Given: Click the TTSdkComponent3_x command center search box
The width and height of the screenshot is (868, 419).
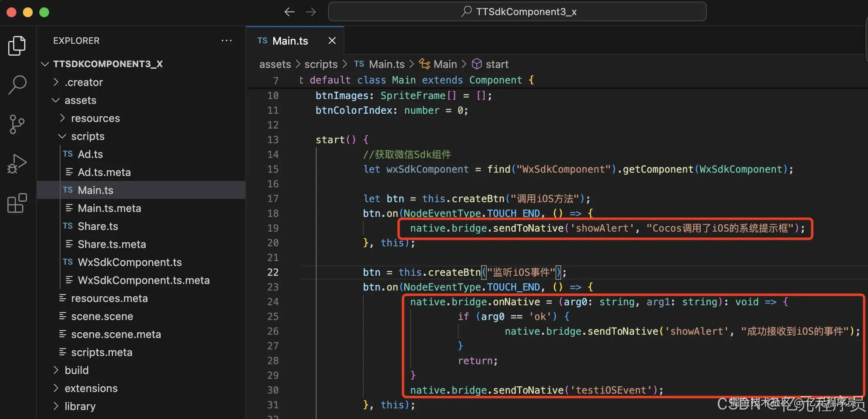Looking at the screenshot, I should (x=517, y=11).
